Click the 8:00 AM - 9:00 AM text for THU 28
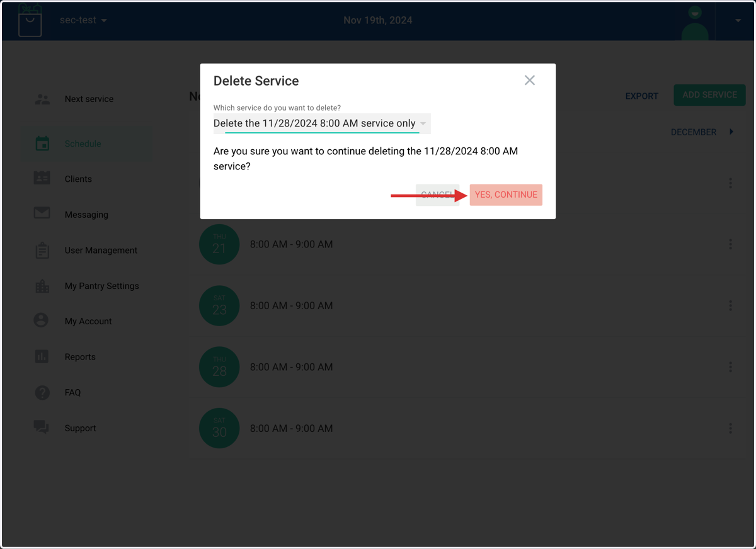The image size is (756, 549). click(291, 367)
